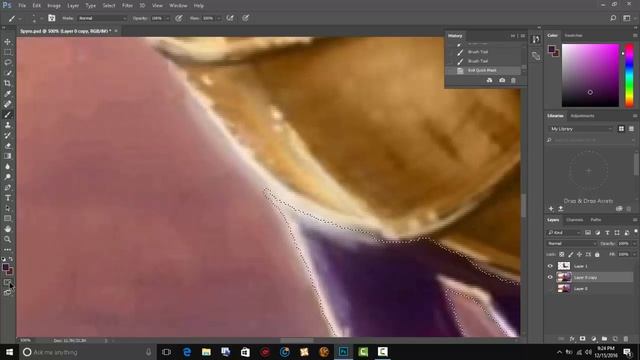
Task: Toggle lock image pixels
Action: (571, 254)
